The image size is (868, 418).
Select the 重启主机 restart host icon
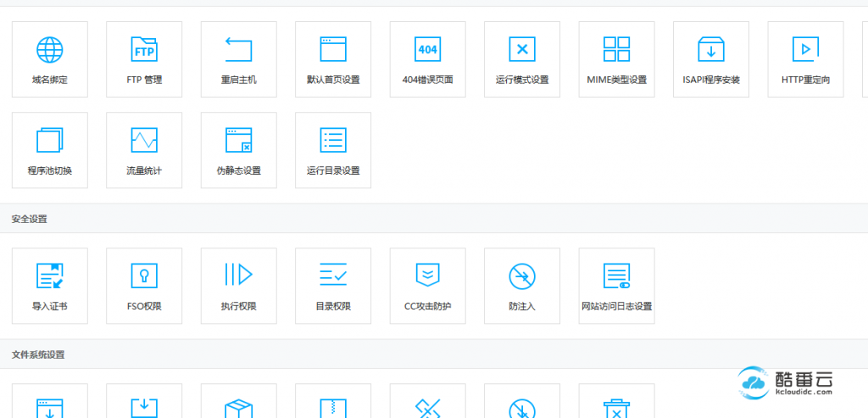(x=238, y=49)
